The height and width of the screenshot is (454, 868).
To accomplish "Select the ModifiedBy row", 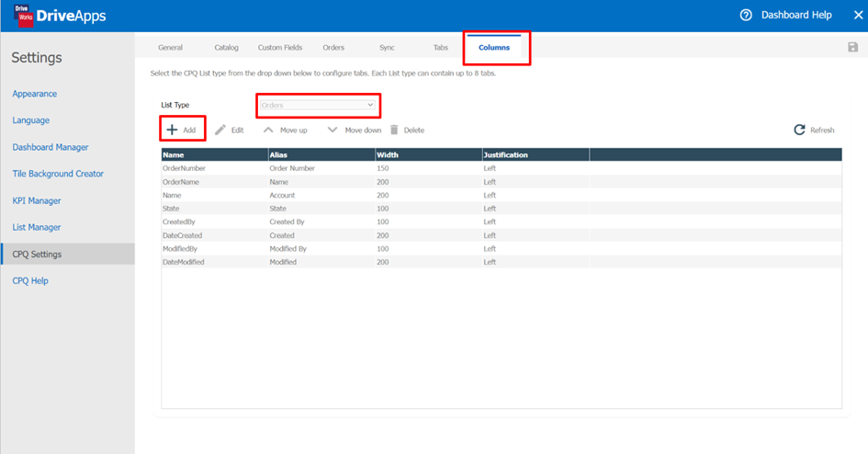I will (502, 248).
